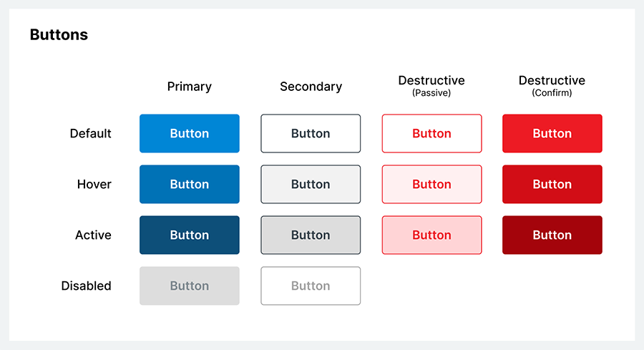This screenshot has height=350, width=644.
Task: Click the Destructive Passive Active pink button
Action: 431,235
